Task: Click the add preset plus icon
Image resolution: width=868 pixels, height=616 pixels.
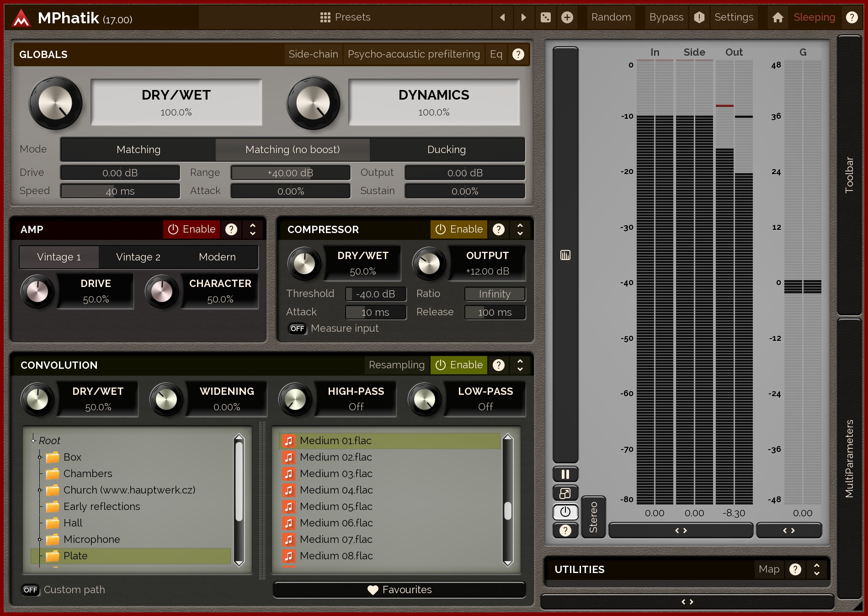Action: (567, 17)
